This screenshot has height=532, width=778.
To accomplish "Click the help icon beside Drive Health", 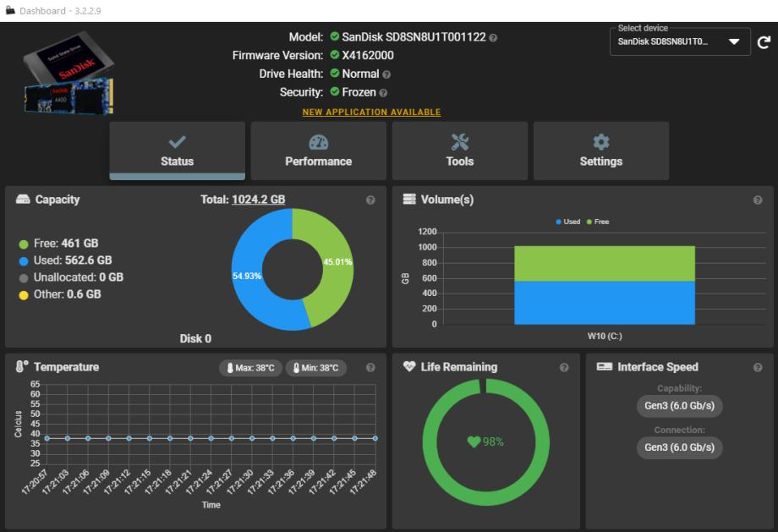I will pyautogui.click(x=386, y=74).
